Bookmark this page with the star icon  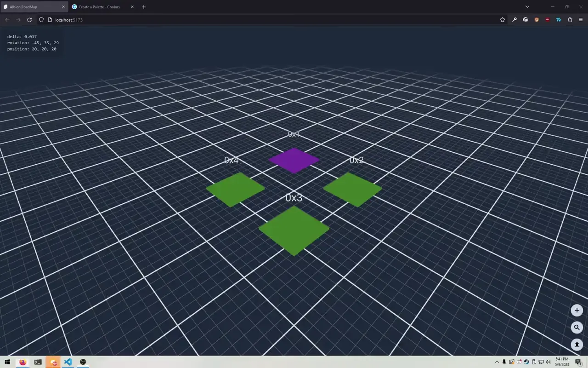503,20
